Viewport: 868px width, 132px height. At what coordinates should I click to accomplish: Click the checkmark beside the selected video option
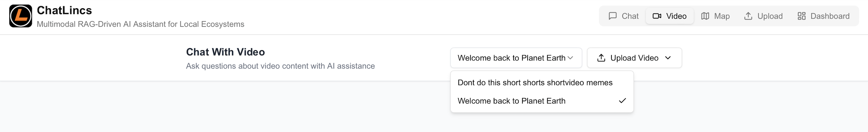click(622, 101)
